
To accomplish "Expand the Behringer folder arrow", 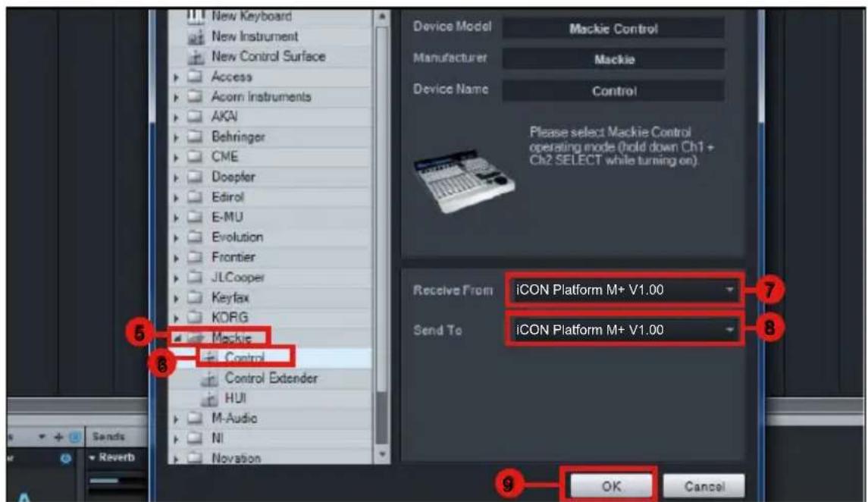I will point(177,137).
